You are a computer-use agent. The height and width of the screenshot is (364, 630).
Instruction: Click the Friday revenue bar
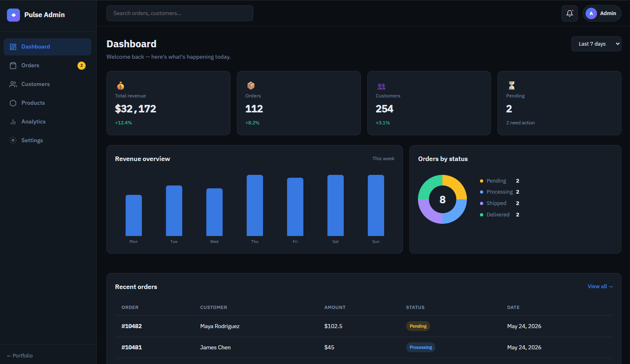click(295, 207)
